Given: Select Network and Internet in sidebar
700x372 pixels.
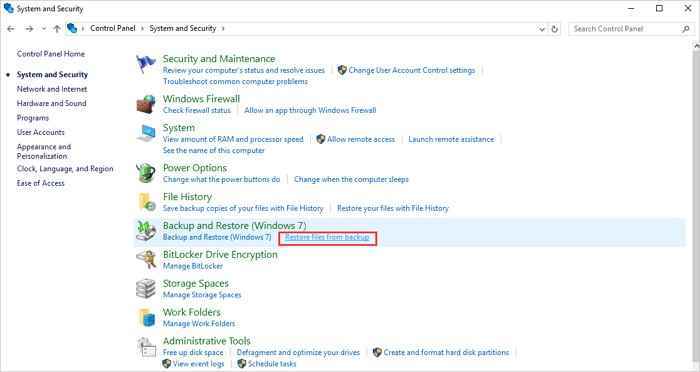Looking at the screenshot, I should (x=52, y=89).
